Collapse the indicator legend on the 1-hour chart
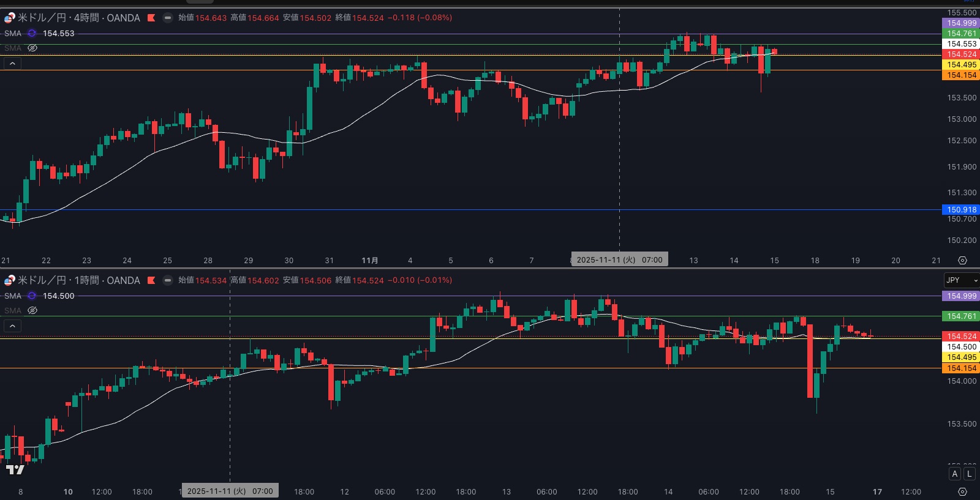 (x=12, y=326)
